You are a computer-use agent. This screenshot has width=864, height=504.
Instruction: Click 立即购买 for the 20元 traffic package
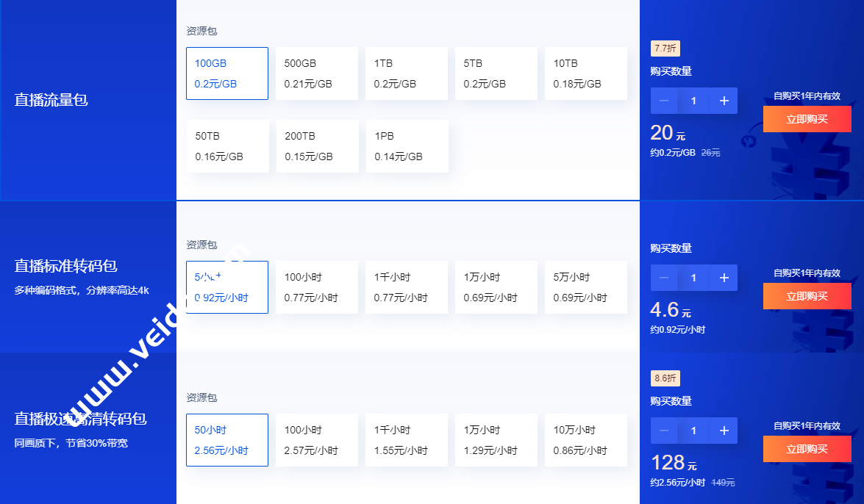pos(807,119)
